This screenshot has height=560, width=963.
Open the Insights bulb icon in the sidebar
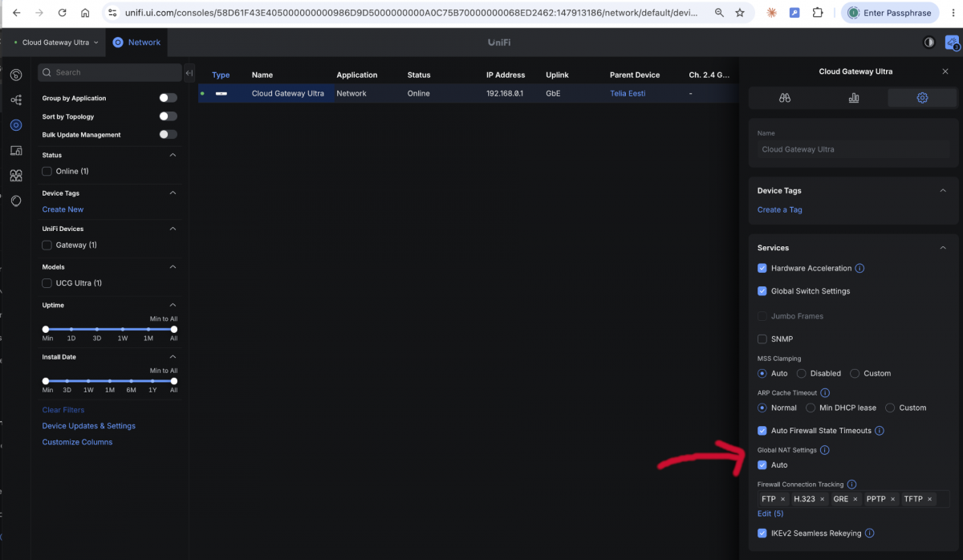coord(16,201)
